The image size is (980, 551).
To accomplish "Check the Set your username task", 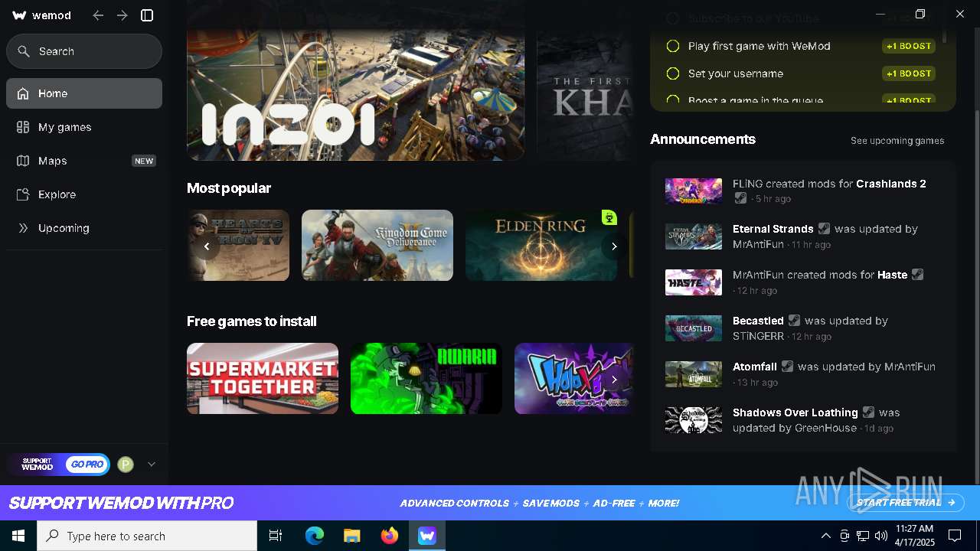I will point(673,73).
